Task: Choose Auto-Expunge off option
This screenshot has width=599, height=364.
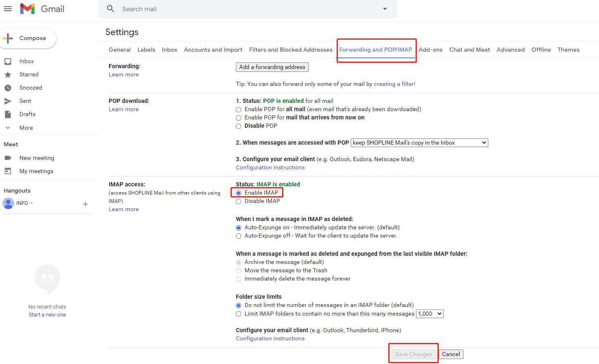Action: pyautogui.click(x=238, y=236)
